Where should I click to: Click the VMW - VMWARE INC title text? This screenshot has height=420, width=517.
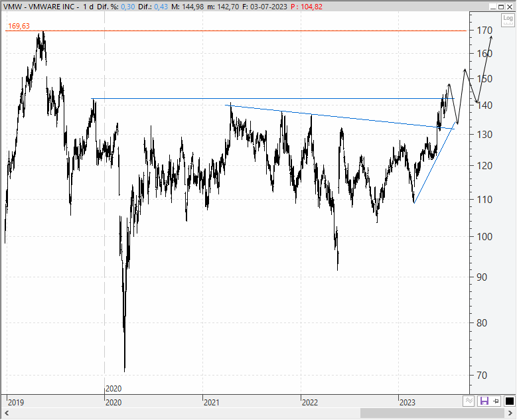point(38,7)
